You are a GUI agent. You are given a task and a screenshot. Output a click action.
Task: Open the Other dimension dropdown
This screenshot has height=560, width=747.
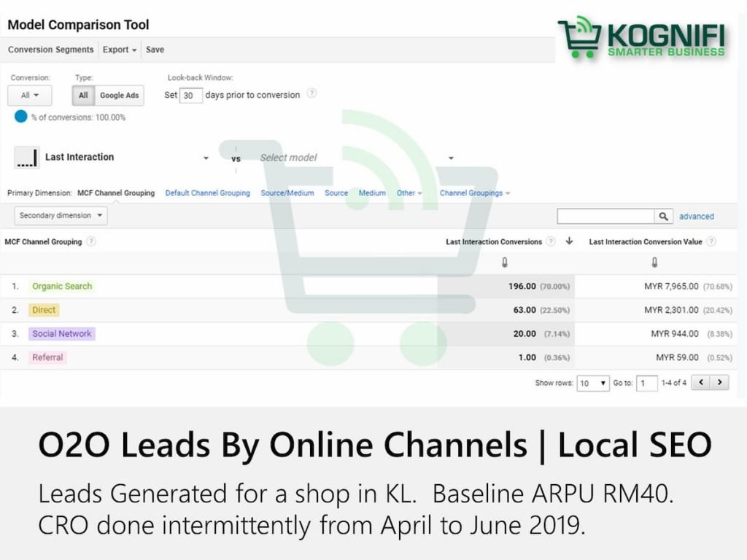(x=409, y=192)
